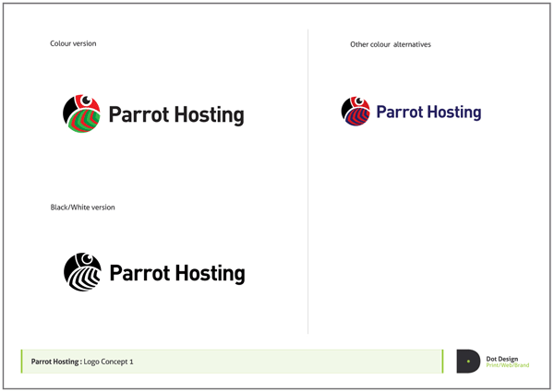Click the 'Dot Design' company name
The width and height of the screenshot is (554, 392).
502,359
